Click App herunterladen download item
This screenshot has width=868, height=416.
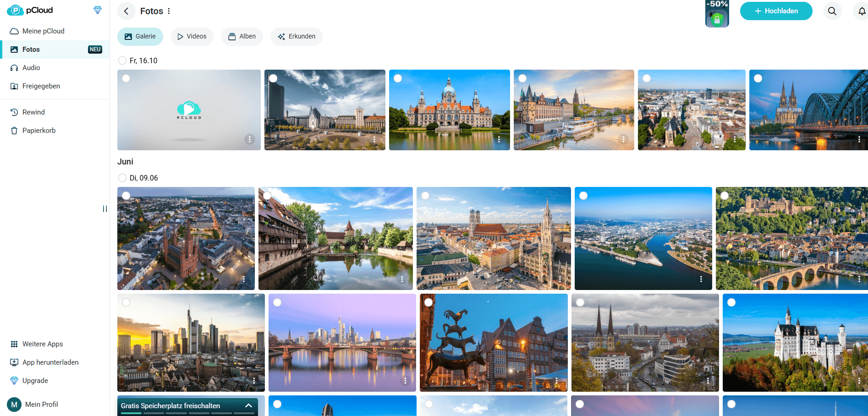pyautogui.click(x=55, y=362)
